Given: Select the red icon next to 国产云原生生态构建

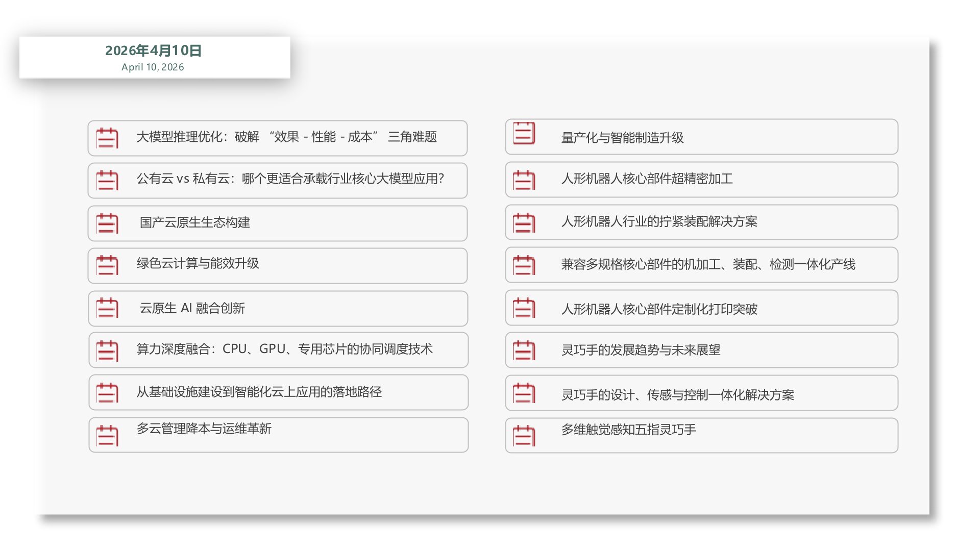Looking at the screenshot, I should pos(107,223).
